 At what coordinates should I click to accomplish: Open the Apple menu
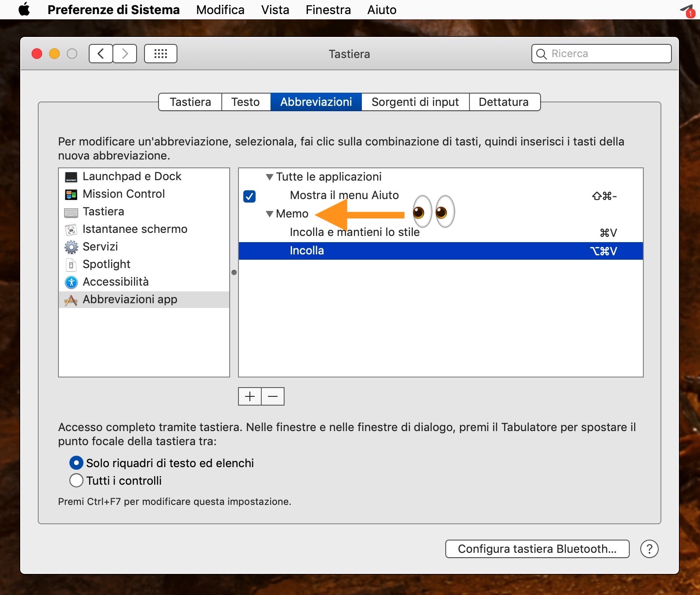24,9
